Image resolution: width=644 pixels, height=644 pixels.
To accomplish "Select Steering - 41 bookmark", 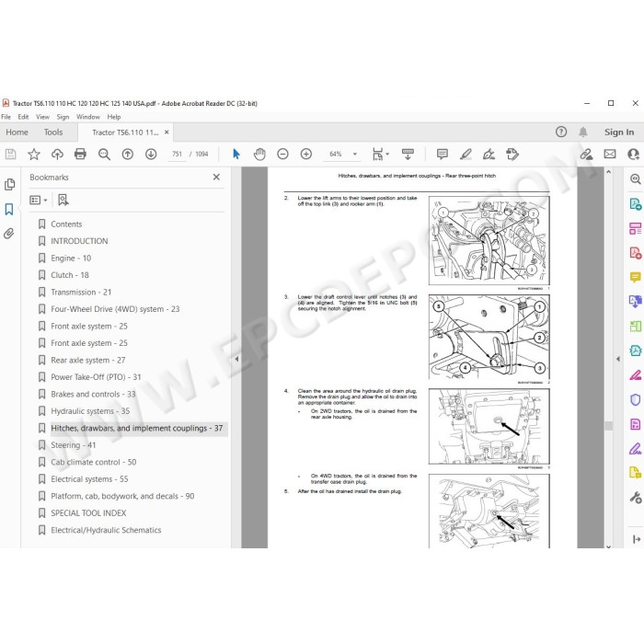I will coord(73,445).
